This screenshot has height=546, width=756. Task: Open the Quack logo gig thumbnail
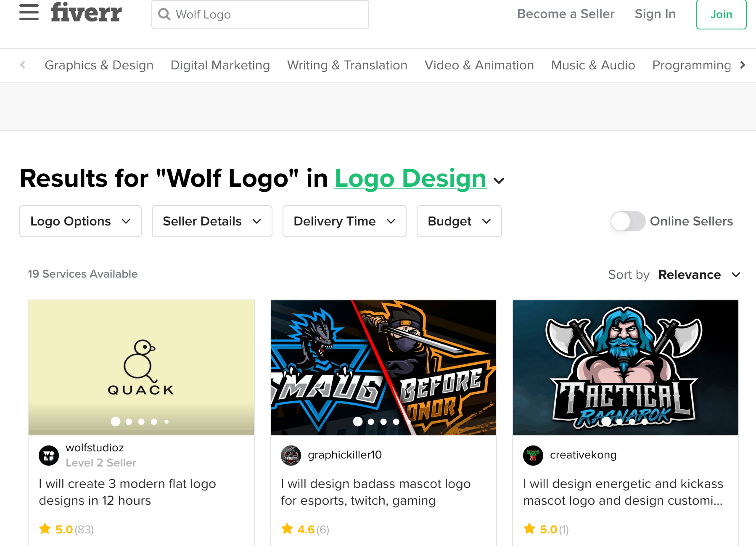[x=141, y=368]
